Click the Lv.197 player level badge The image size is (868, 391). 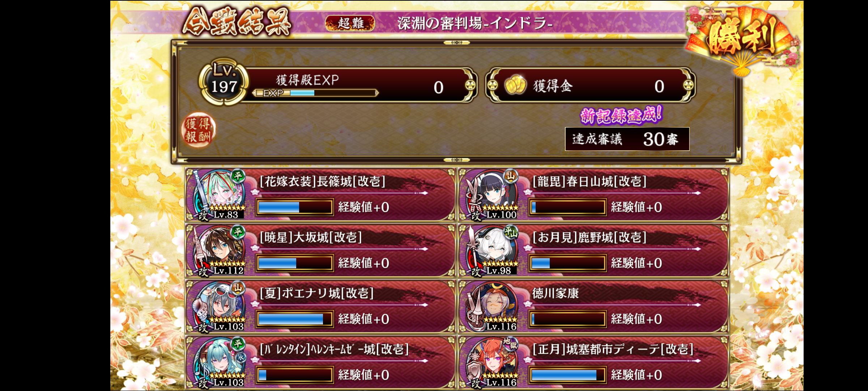(224, 82)
